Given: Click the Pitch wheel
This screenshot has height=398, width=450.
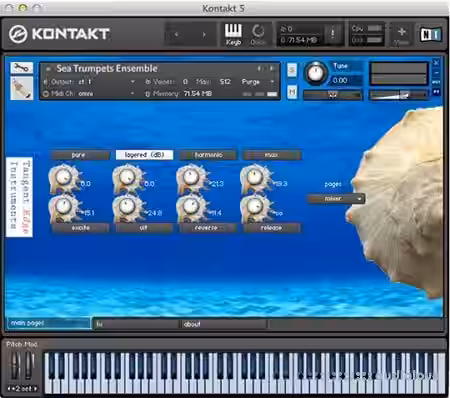Looking at the screenshot, I should (x=15, y=365).
